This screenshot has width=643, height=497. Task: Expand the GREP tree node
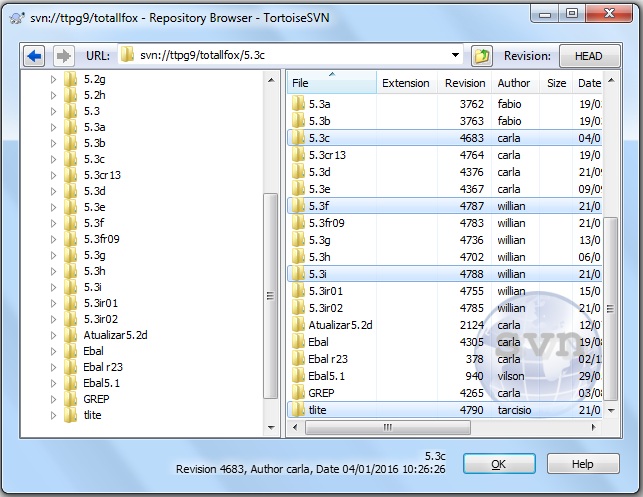click(x=53, y=399)
